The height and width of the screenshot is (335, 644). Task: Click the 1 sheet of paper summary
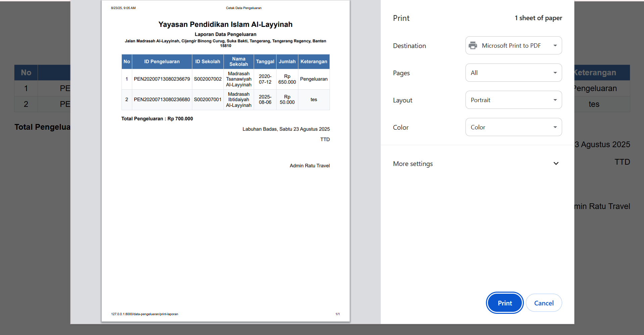(x=538, y=18)
